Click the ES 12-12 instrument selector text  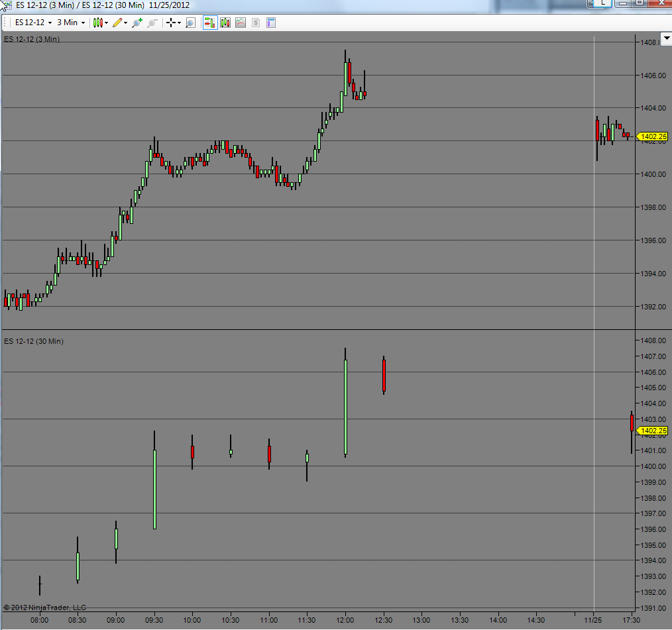pyautogui.click(x=30, y=23)
